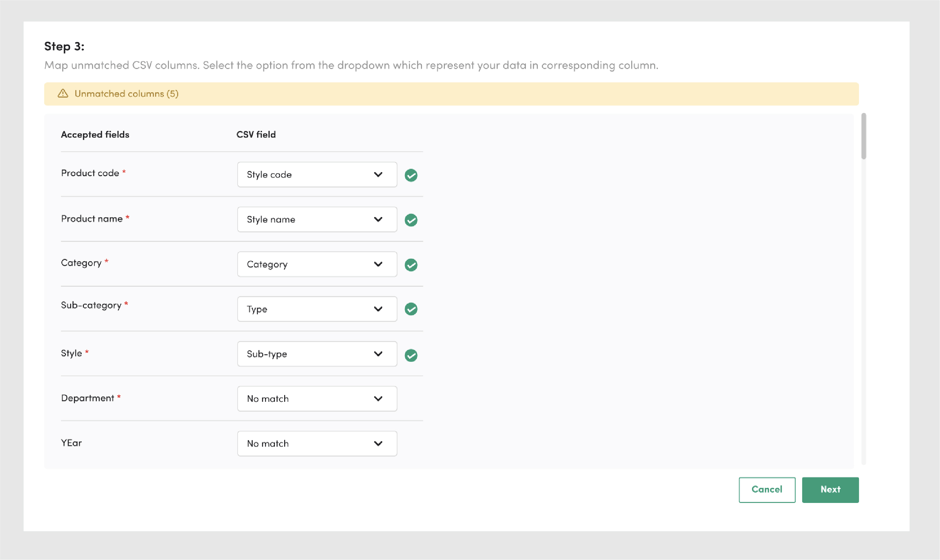Screen dimensions: 940x560
Task: Click green checkmark beside Sub-type dropdown
Action: click(x=411, y=355)
